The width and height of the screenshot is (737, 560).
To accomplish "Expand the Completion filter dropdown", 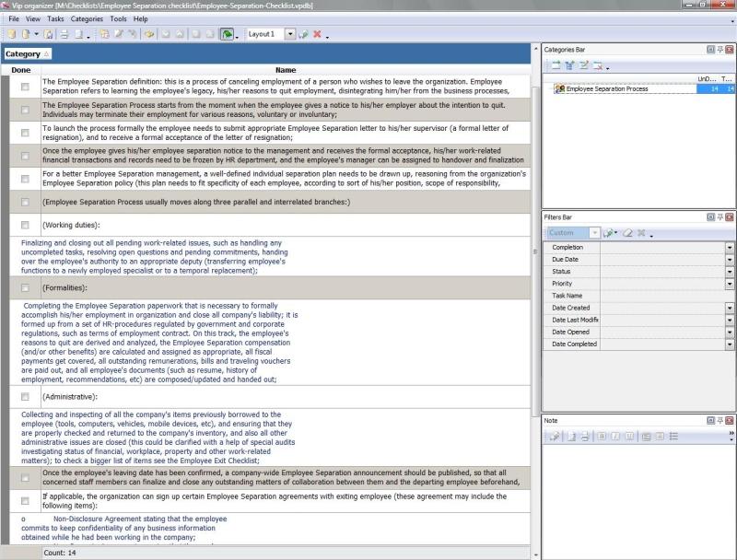I will tap(730, 247).
